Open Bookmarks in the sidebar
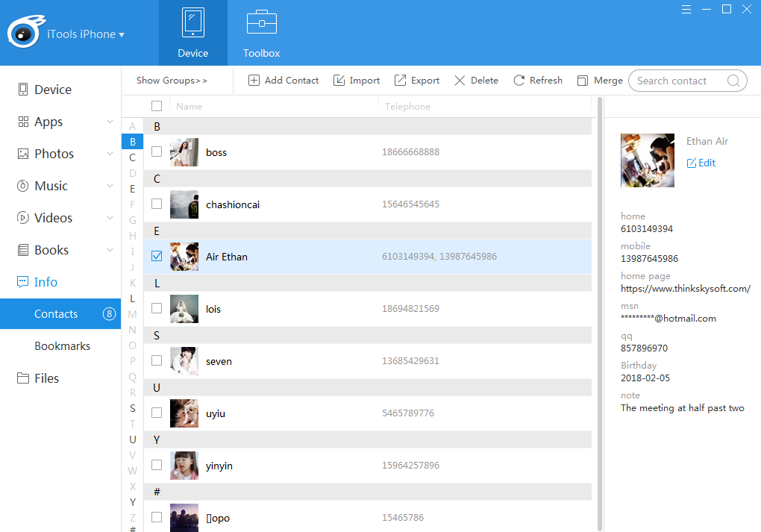Image resolution: width=761 pixels, height=532 pixels. tap(62, 346)
